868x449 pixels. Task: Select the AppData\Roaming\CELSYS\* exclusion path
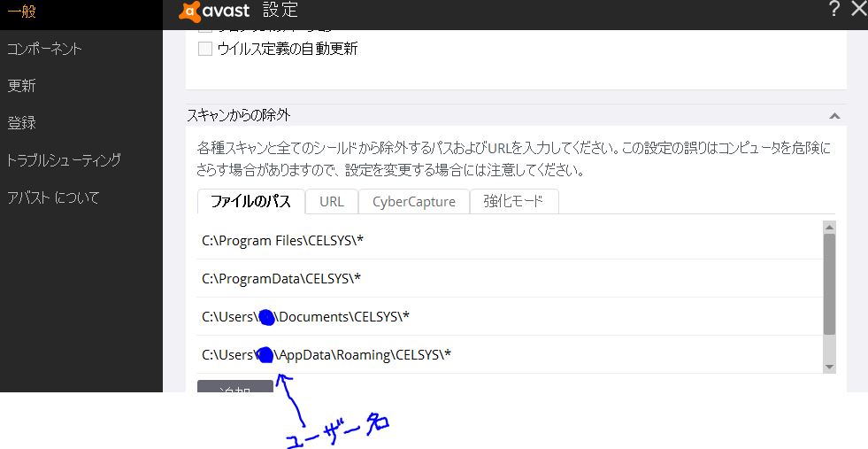pyautogui.click(x=510, y=354)
